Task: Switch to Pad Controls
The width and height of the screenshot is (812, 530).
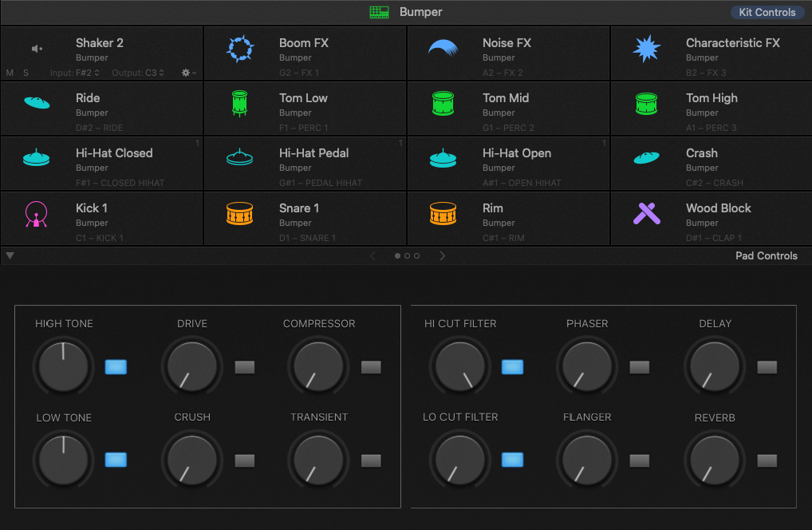Action: pyautogui.click(x=767, y=256)
